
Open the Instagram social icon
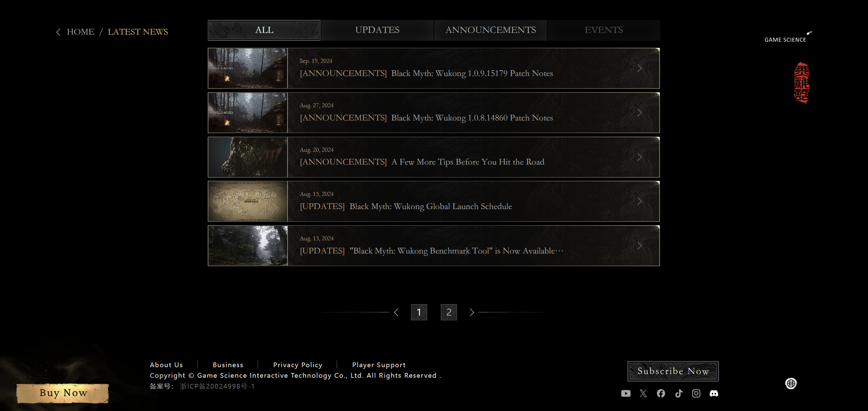point(696,393)
